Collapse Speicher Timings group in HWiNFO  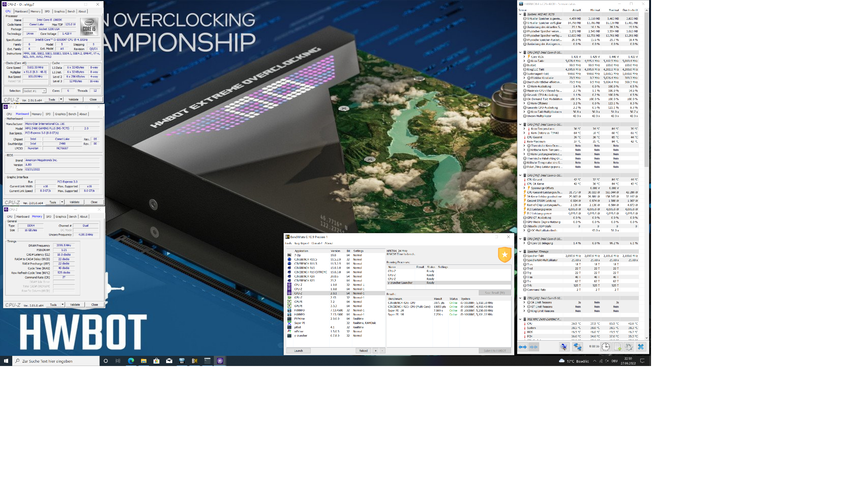[x=520, y=252]
